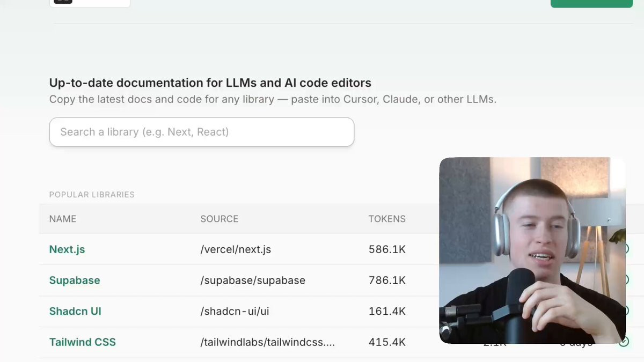The width and height of the screenshot is (644, 362).
Task: Sort table by NAME column header
Action: (x=63, y=219)
